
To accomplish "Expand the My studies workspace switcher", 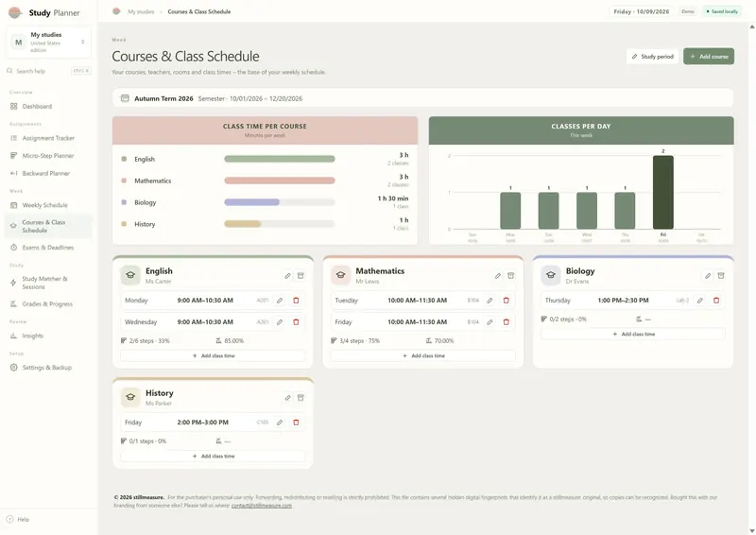I will (x=49, y=42).
